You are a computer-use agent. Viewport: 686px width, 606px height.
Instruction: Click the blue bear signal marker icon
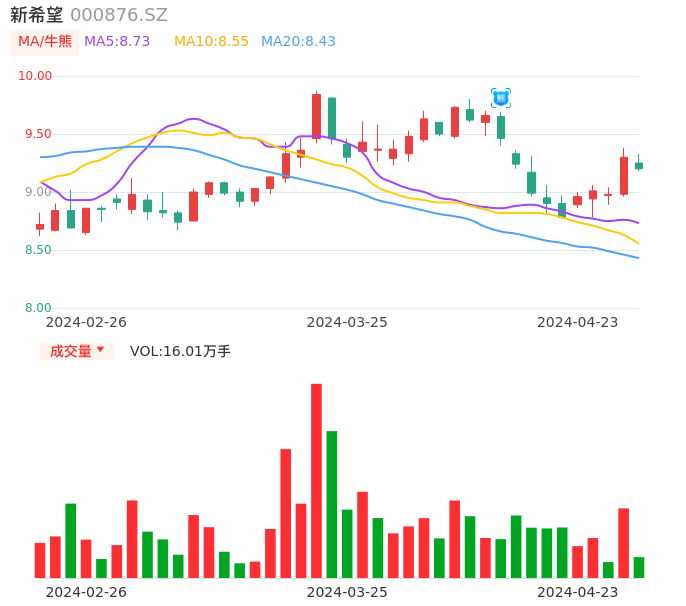pos(501,98)
